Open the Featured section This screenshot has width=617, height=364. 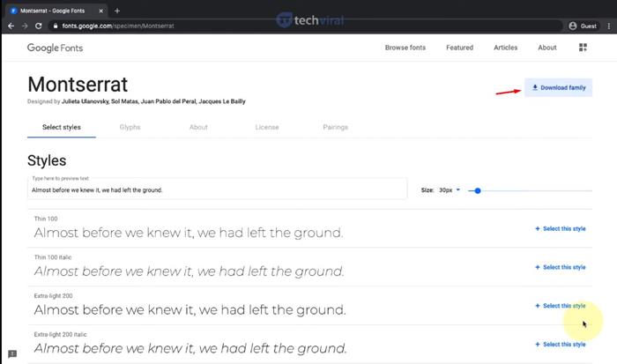point(459,48)
